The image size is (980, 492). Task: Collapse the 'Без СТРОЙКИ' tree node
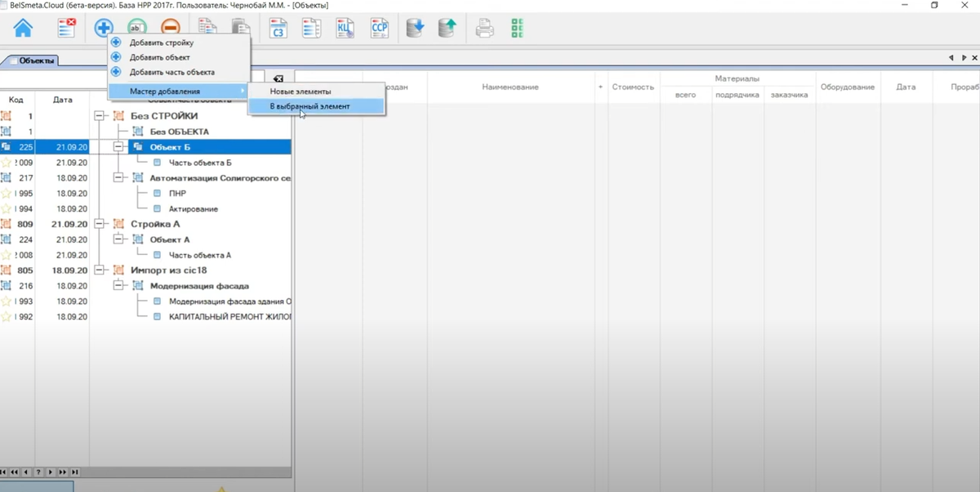click(x=100, y=116)
